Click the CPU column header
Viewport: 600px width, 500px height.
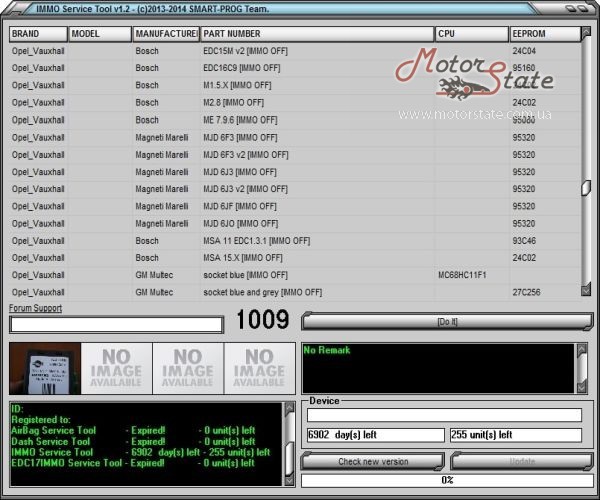[x=472, y=34]
